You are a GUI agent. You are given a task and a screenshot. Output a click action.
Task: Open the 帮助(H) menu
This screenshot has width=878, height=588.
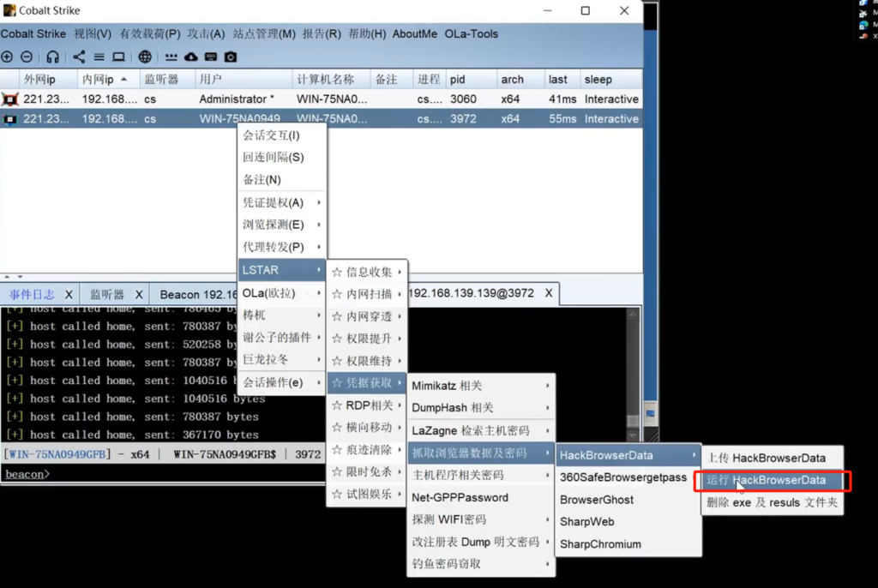pyautogui.click(x=367, y=33)
